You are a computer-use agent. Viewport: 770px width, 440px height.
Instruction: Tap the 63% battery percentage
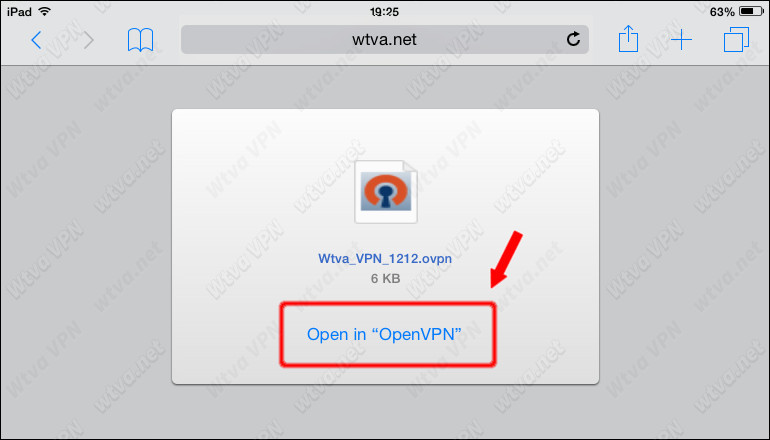[722, 11]
